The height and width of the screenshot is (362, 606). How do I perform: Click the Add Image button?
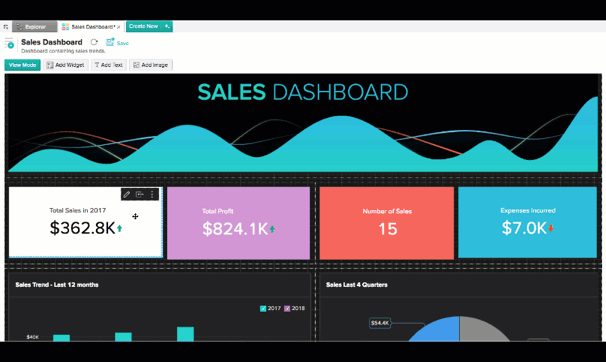tap(151, 65)
